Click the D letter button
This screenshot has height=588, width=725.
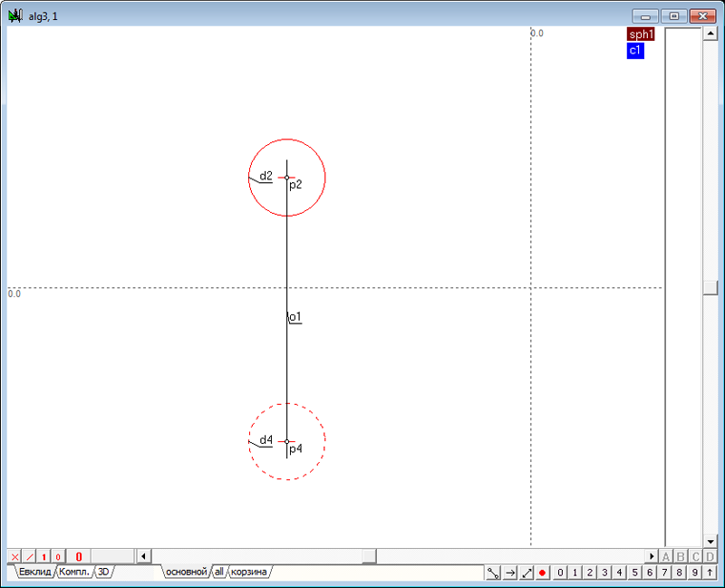710,556
